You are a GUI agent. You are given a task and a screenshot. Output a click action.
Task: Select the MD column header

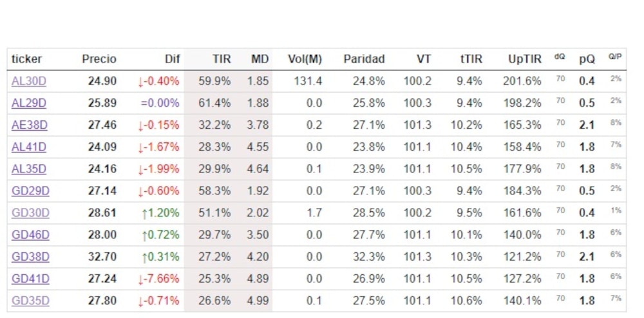click(260, 59)
